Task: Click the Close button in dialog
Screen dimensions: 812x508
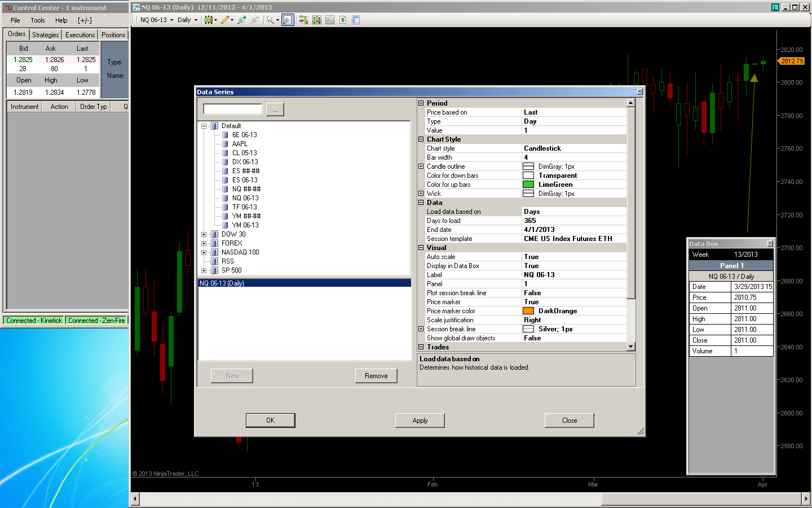Action: coord(570,421)
